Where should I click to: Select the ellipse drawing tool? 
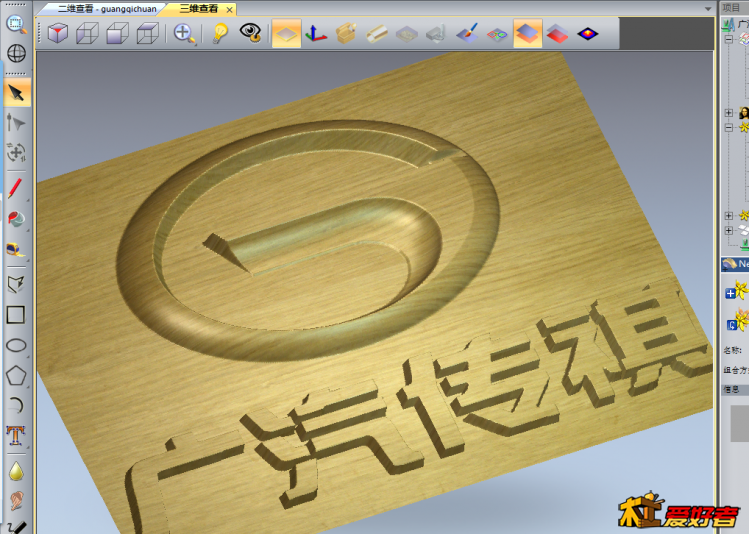16,345
